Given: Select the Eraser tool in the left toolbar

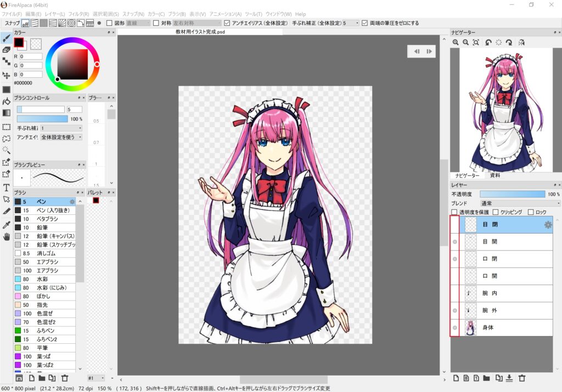Looking at the screenshot, I should coord(7,49).
